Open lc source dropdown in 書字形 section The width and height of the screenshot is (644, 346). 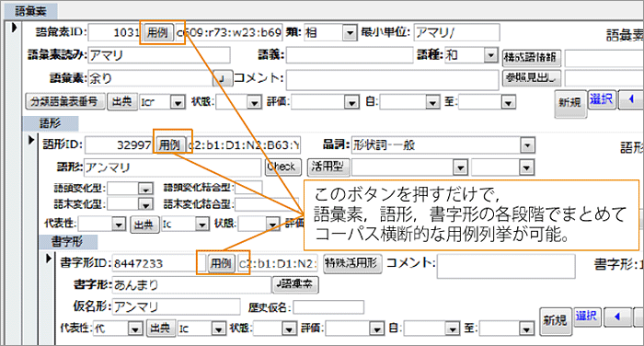[x=219, y=329]
